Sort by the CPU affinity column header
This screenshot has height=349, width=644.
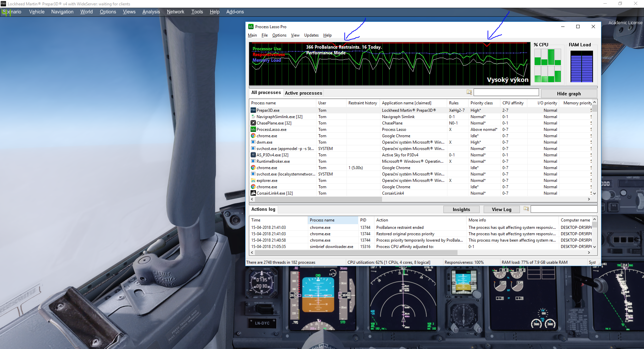tap(514, 103)
